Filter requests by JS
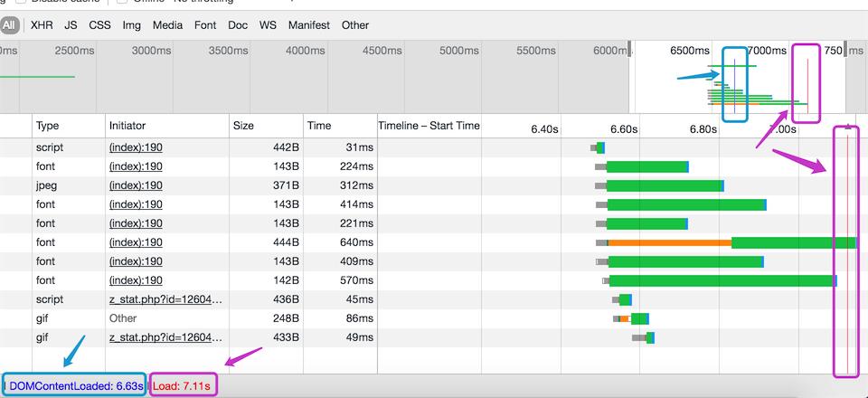The image size is (868, 398). pos(71,25)
